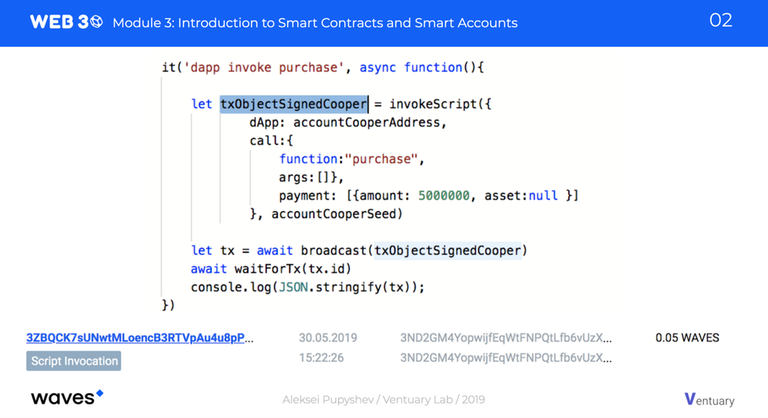Click the Waves logo in footer
The width and height of the screenshot is (768, 418).
pos(67,397)
